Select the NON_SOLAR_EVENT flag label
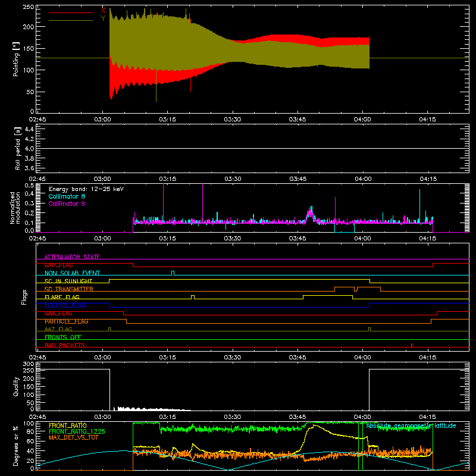476x476 pixels. 72,273
